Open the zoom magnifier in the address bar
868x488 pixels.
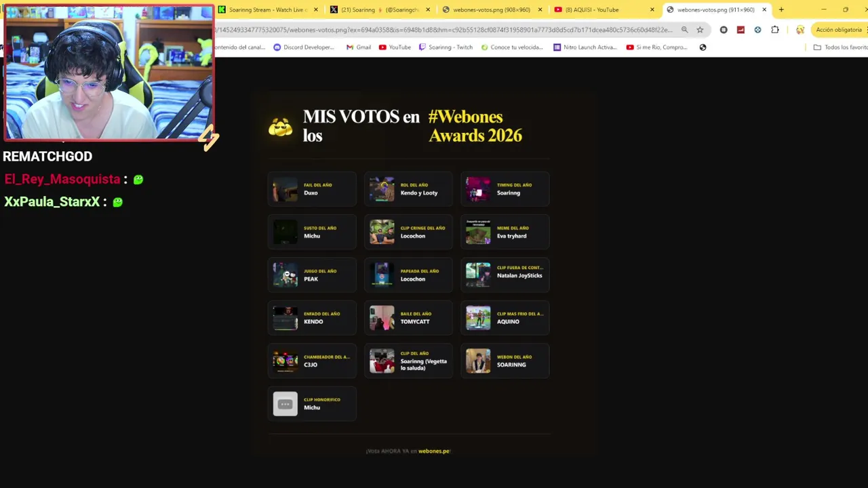coord(684,30)
